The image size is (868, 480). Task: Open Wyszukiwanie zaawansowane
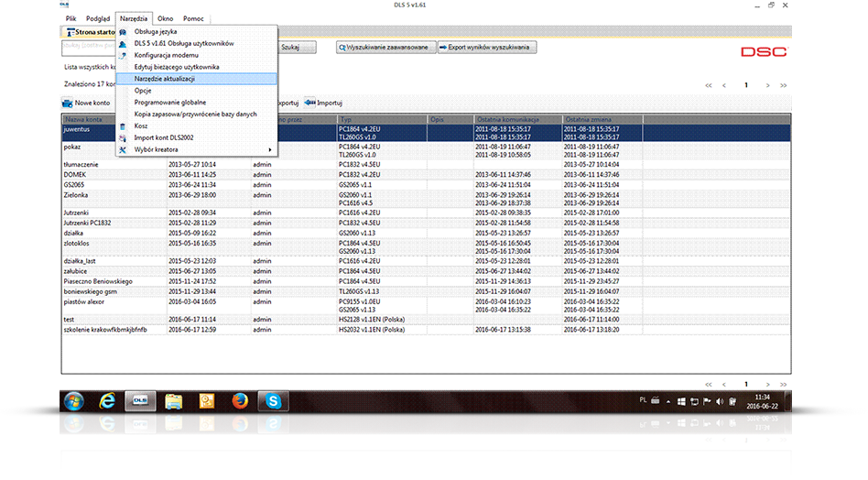coord(385,48)
